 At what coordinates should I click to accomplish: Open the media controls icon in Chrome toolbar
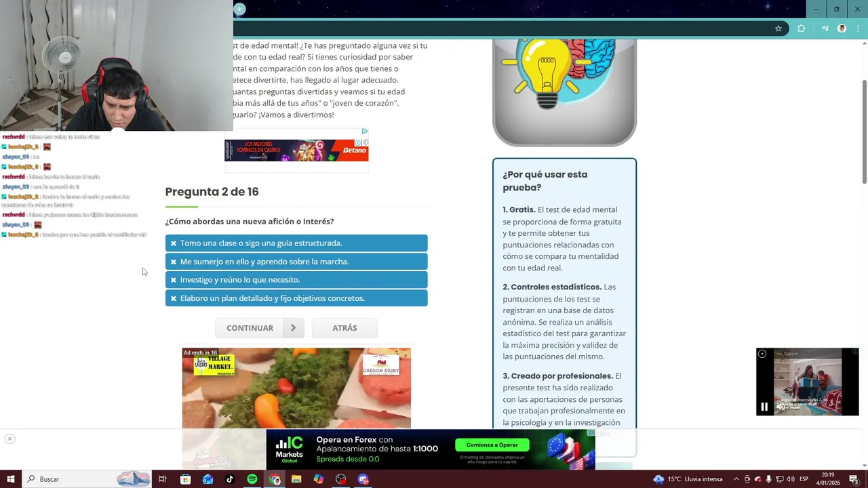point(825,28)
